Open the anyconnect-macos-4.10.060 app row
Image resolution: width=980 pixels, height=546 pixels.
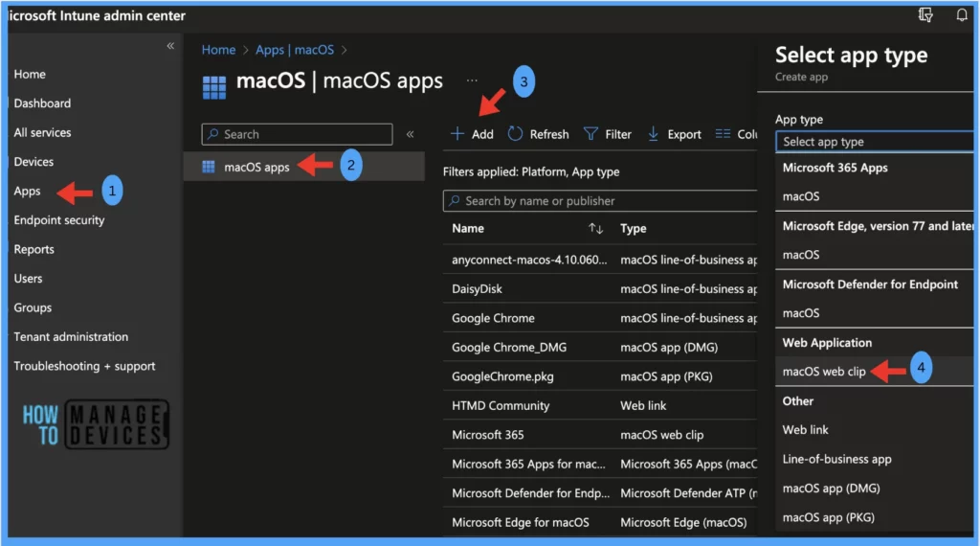pos(600,260)
